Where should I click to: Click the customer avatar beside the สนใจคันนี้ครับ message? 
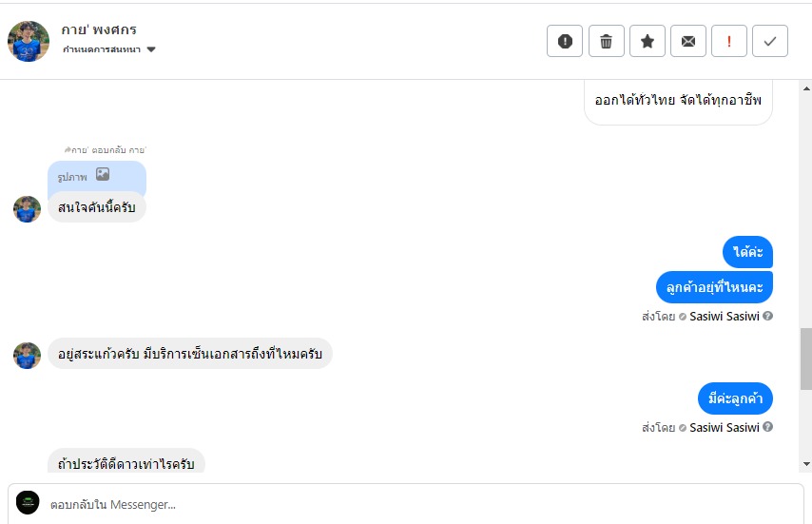pos(27,208)
